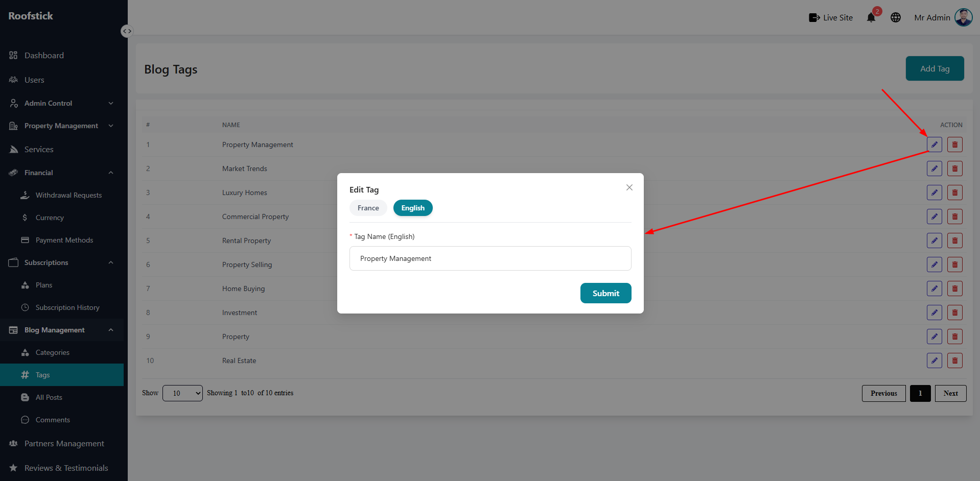Image resolution: width=980 pixels, height=481 pixels.
Task: Edit the Rental Property tag
Action: tap(934, 240)
